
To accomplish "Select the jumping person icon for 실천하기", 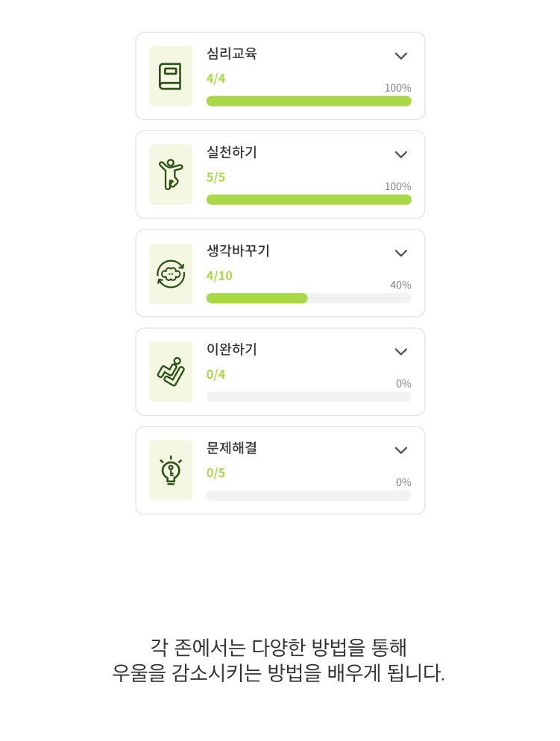I will [171, 174].
